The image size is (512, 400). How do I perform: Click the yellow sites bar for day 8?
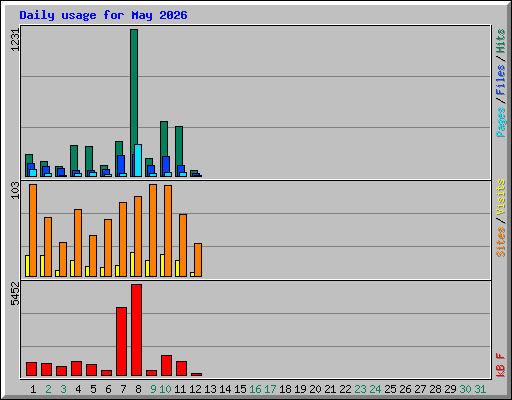tap(132, 264)
